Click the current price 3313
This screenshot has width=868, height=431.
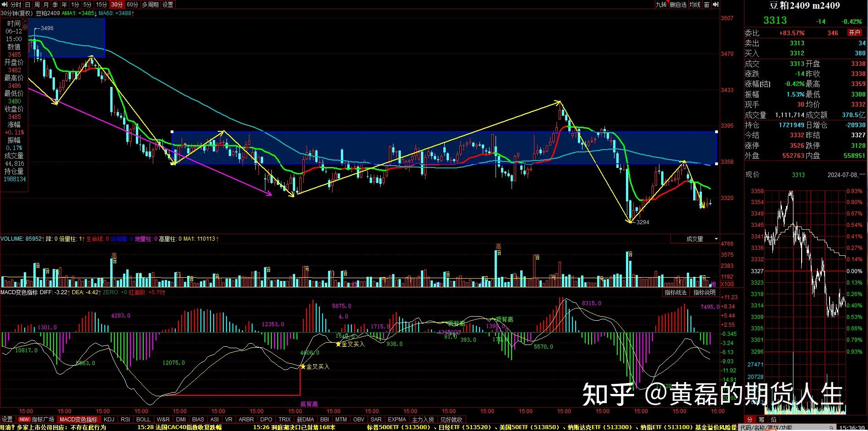(775, 20)
